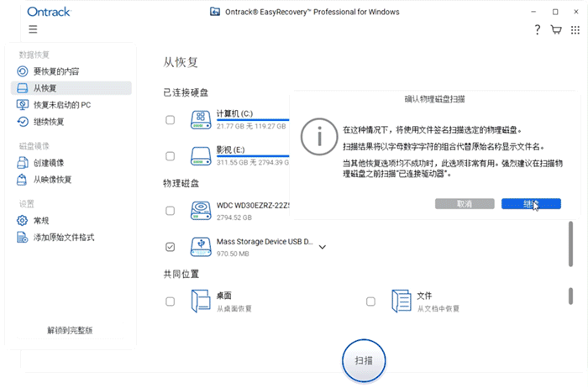Open the hamburger menu icon
The width and height of the screenshot is (588, 388).
coord(33,29)
